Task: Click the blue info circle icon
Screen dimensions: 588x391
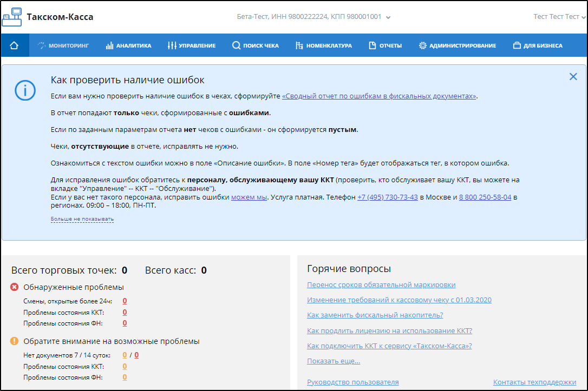Action: coord(25,90)
